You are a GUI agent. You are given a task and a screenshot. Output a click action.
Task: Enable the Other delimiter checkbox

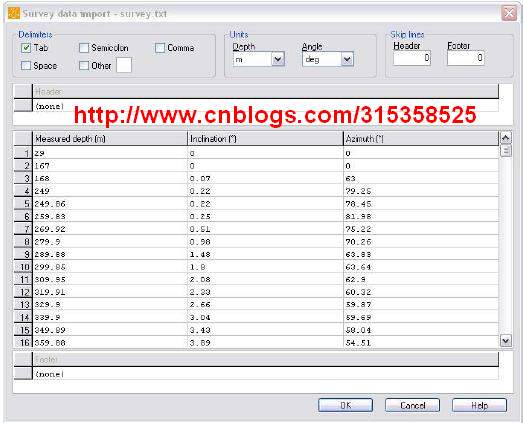[x=84, y=65]
